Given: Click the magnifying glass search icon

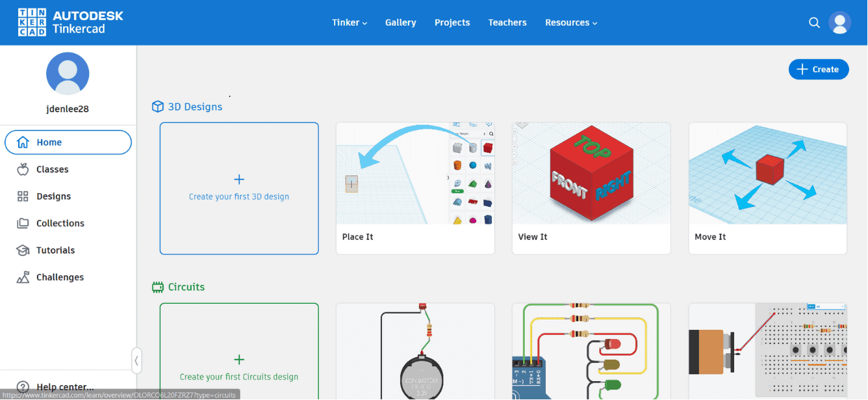Looking at the screenshot, I should (x=814, y=22).
